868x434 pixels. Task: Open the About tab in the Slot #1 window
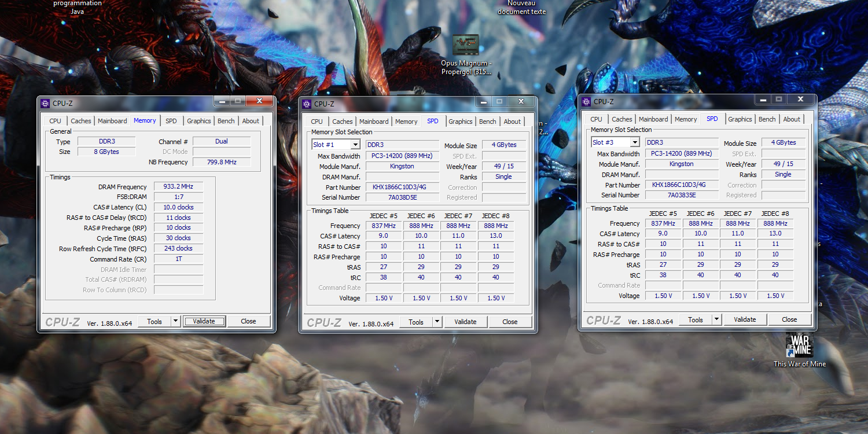[x=512, y=122]
